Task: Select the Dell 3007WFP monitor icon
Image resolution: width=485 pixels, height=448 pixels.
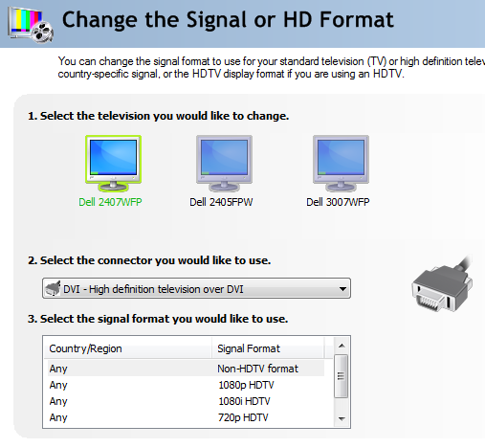Action: (x=341, y=163)
